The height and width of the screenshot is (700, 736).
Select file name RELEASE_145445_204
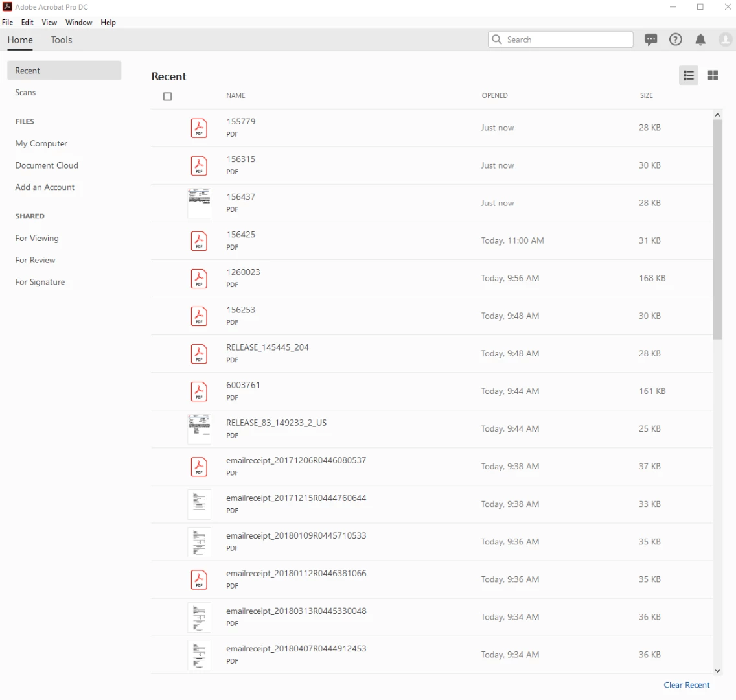tap(267, 347)
